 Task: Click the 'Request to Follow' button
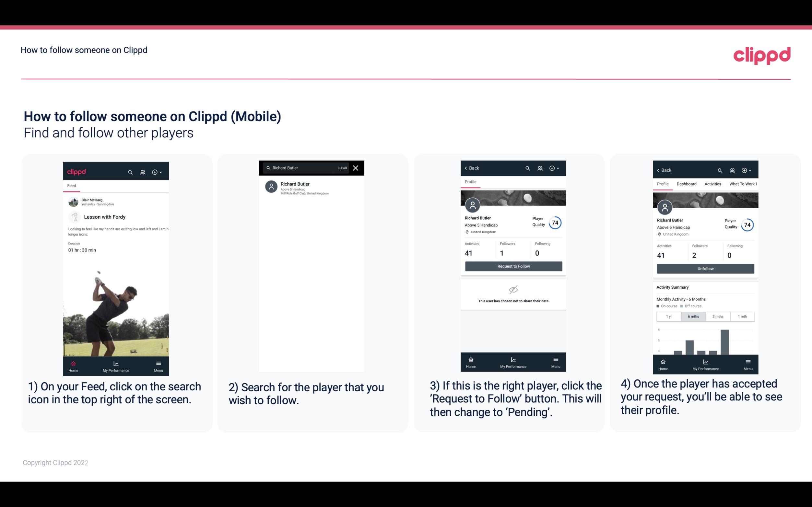(513, 266)
